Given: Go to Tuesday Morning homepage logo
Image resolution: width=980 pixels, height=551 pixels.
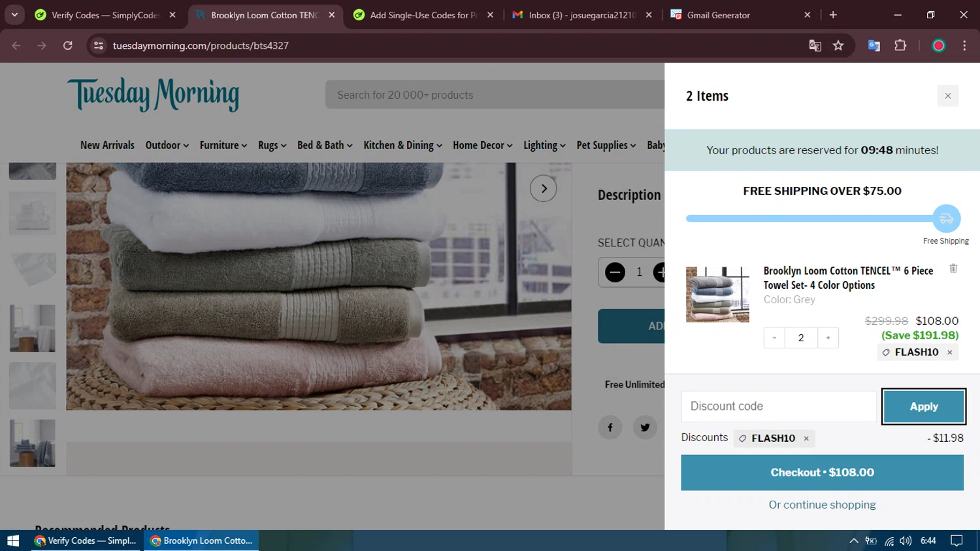Looking at the screenshot, I should pyautogui.click(x=154, y=95).
